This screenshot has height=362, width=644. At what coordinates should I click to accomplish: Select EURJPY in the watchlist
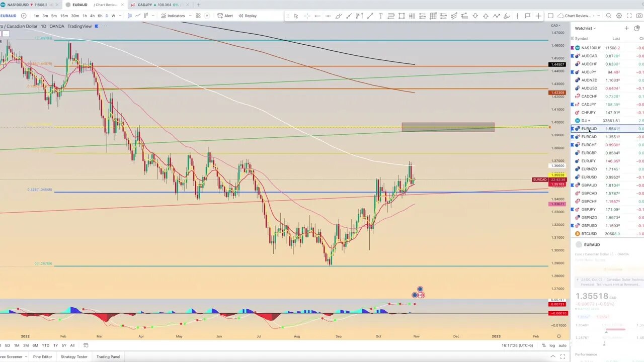tap(607, 161)
